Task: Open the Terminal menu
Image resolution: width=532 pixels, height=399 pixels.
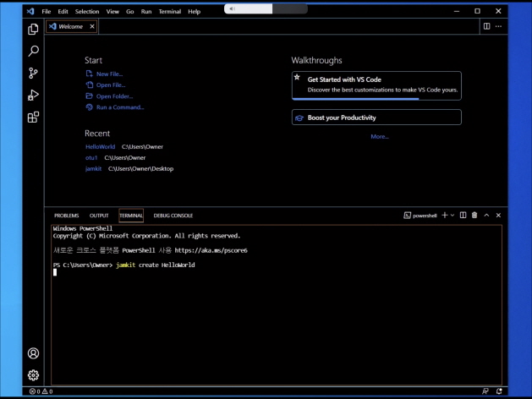Action: click(170, 11)
